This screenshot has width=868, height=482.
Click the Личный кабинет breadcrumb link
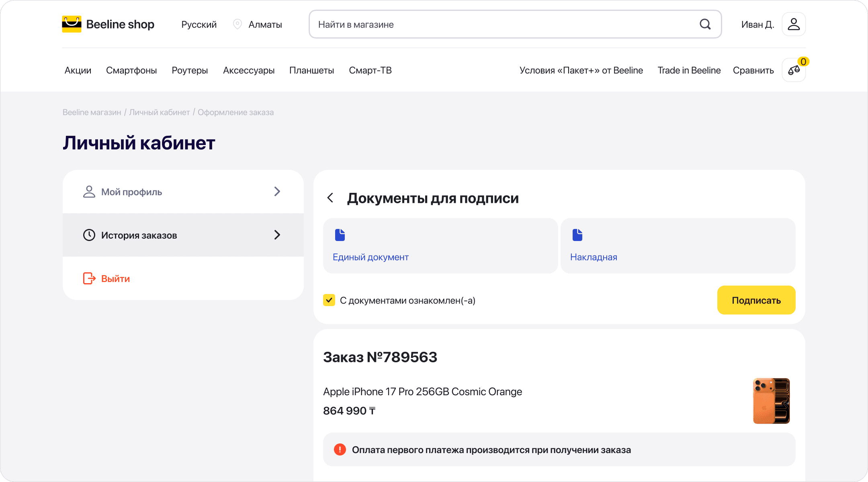point(159,112)
